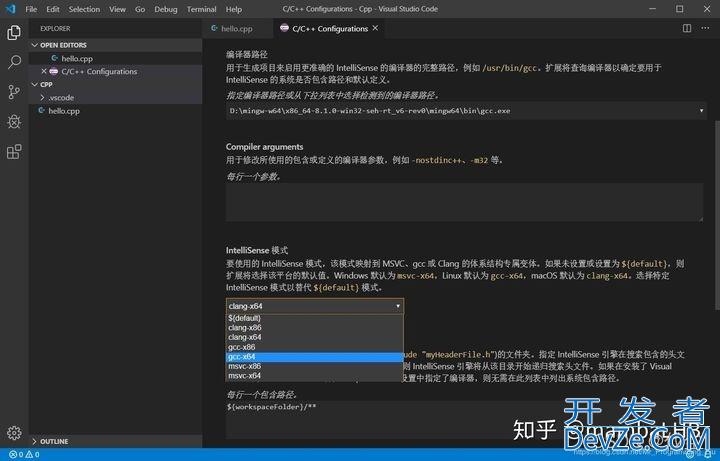The height and width of the screenshot is (461, 720).
Task: Choose clang-x86 in the dropdown list
Action: pyautogui.click(x=315, y=327)
